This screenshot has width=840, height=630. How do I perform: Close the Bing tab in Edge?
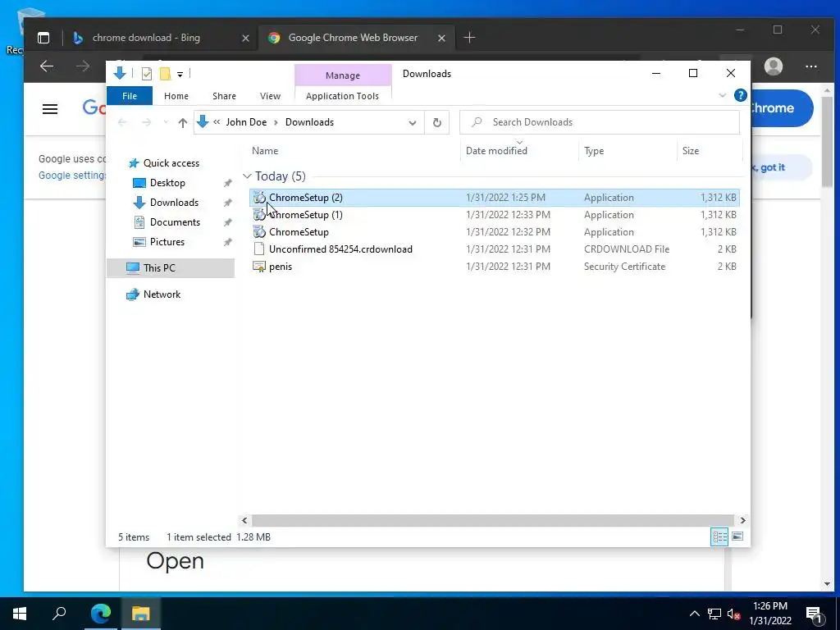click(x=245, y=38)
